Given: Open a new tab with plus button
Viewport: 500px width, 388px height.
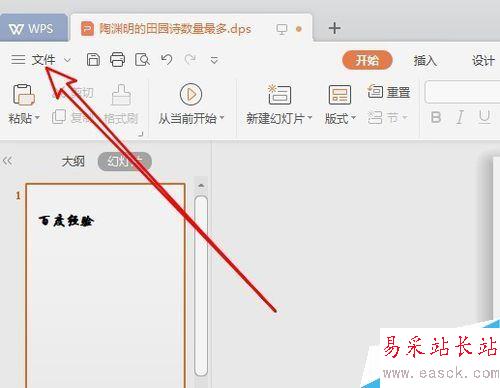Looking at the screenshot, I should pyautogui.click(x=334, y=28).
